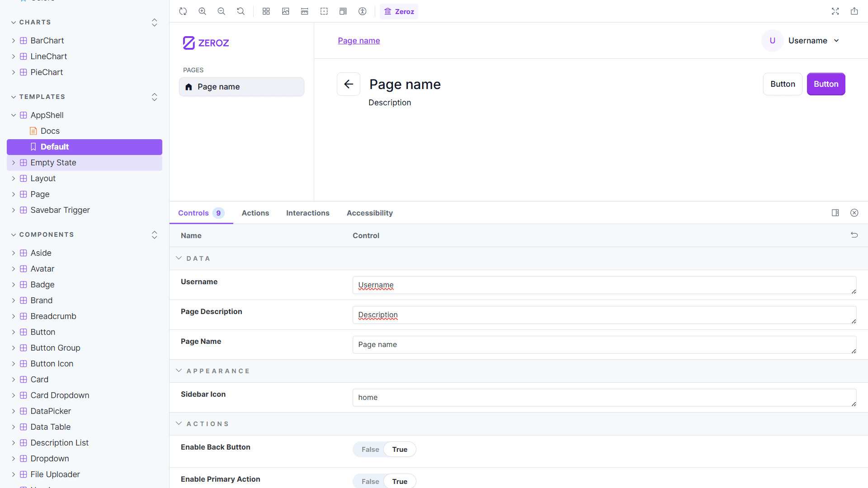This screenshot has height=488, width=868.
Task: Zoom out on the canvas
Action: 222,11
